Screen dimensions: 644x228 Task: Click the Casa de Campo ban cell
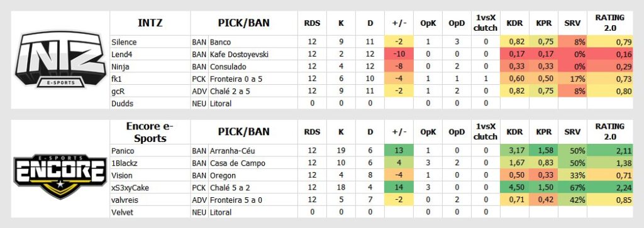pos(244,163)
